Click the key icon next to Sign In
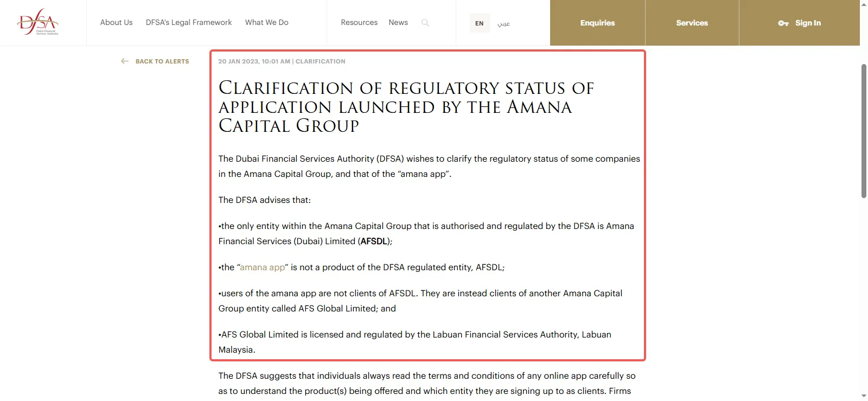 (783, 23)
